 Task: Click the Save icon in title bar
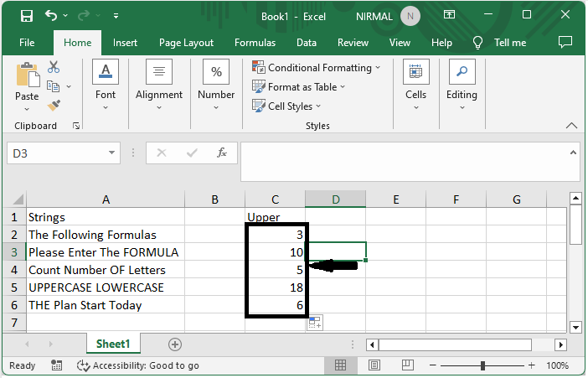[x=26, y=16]
